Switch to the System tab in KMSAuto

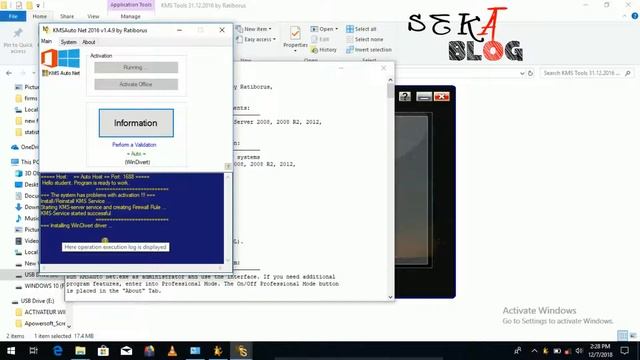69,42
